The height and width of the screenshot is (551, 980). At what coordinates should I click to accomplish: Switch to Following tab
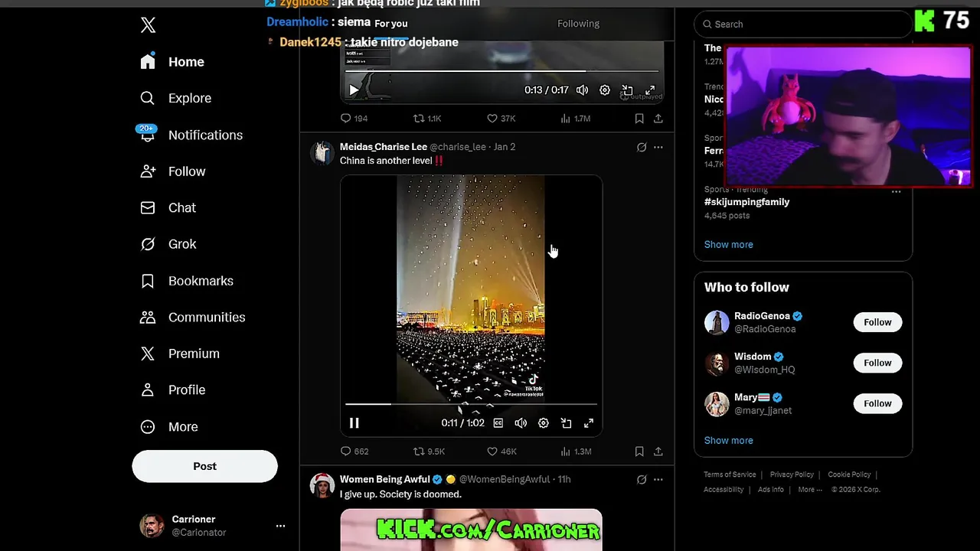tap(578, 24)
